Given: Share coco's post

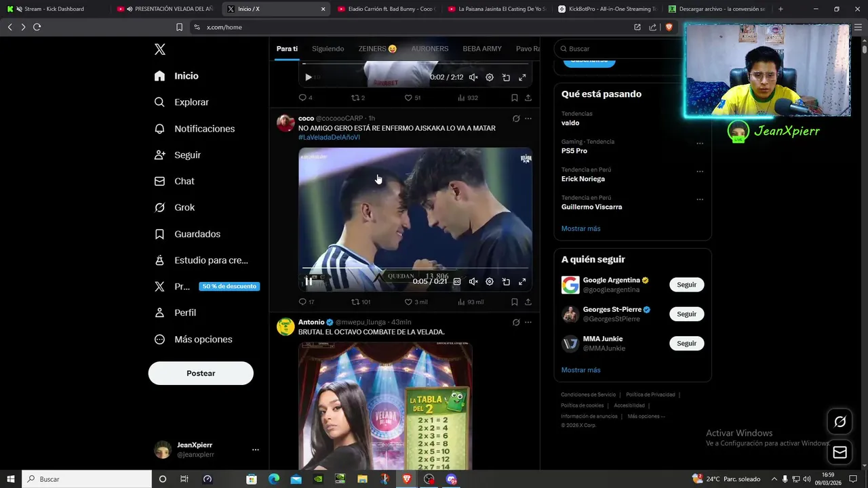Looking at the screenshot, I should tap(528, 302).
